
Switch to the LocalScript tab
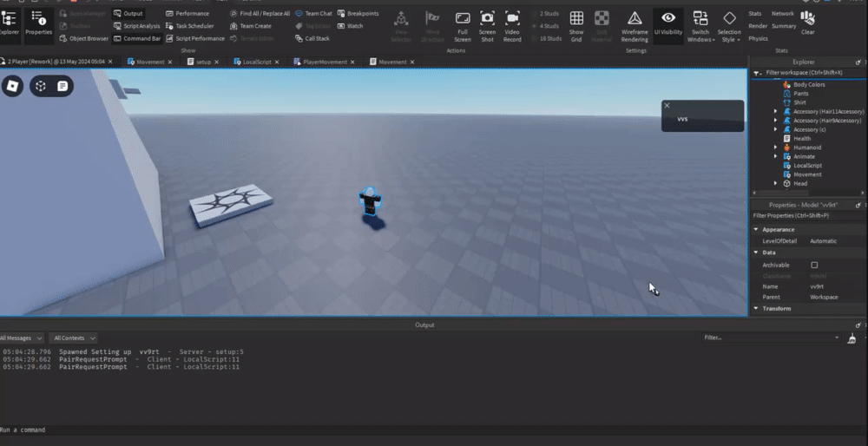(257, 62)
